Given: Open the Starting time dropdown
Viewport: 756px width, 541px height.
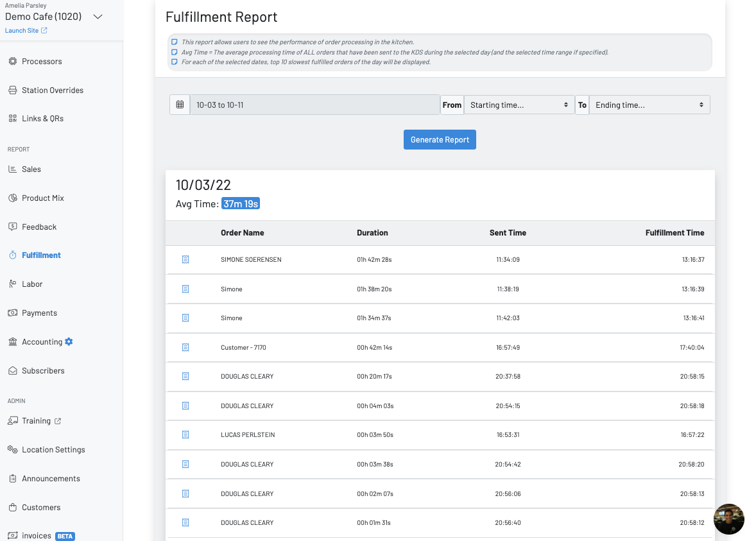Looking at the screenshot, I should pyautogui.click(x=519, y=105).
